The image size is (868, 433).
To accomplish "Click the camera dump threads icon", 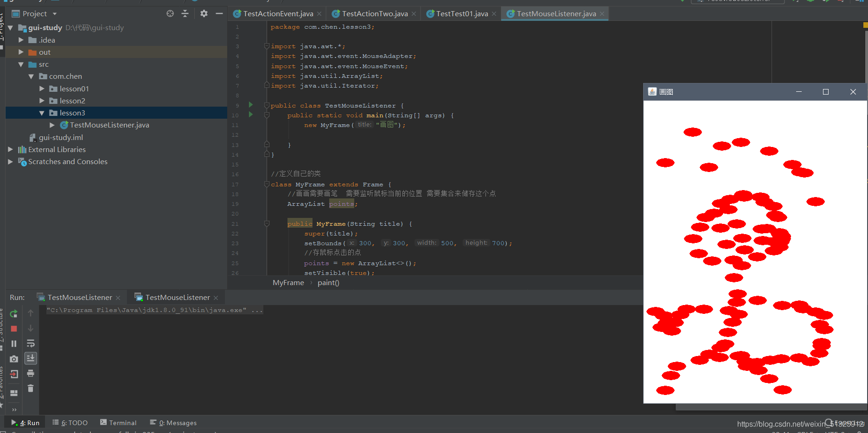I will [x=14, y=359].
